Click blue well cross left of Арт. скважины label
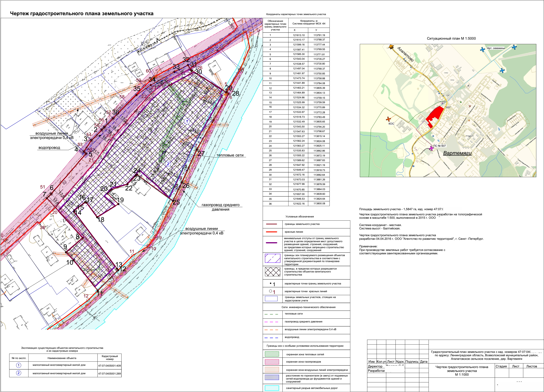544x392 pixels. click(x=482, y=50)
